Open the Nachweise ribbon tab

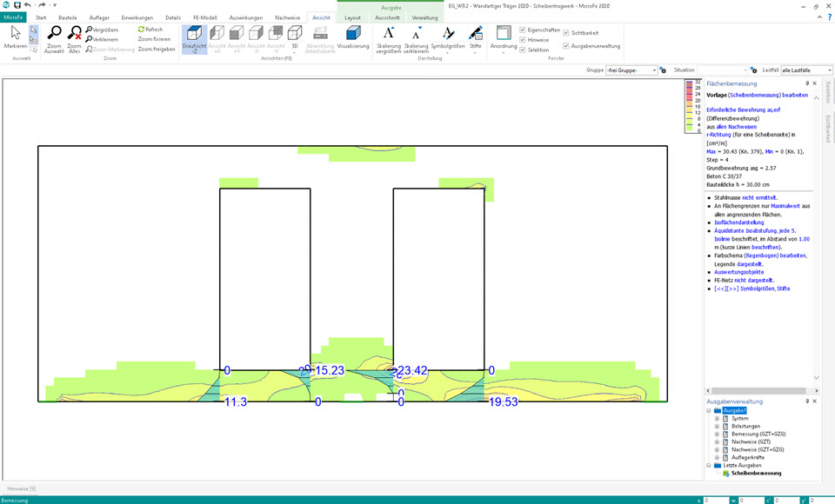(288, 17)
